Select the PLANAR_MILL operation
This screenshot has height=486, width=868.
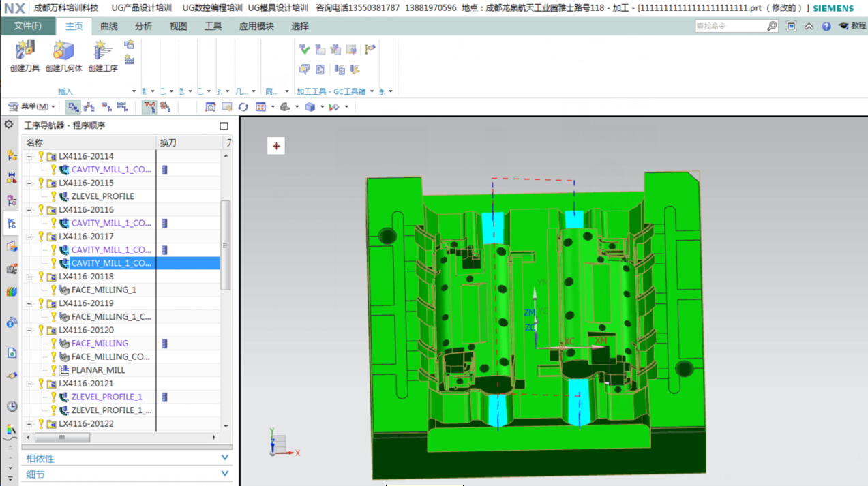point(98,370)
